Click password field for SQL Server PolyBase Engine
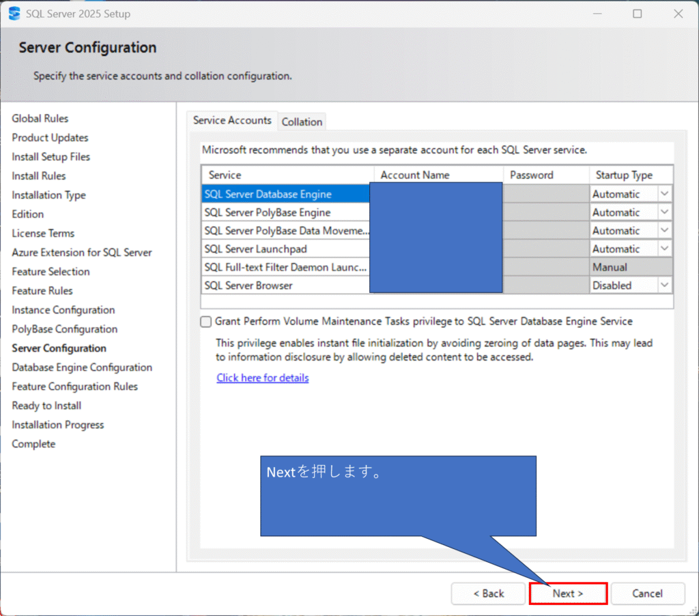699x616 pixels. (x=545, y=212)
